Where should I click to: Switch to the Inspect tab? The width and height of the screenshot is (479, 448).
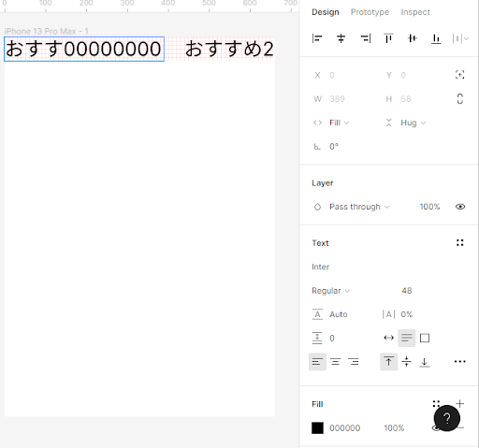[415, 12]
